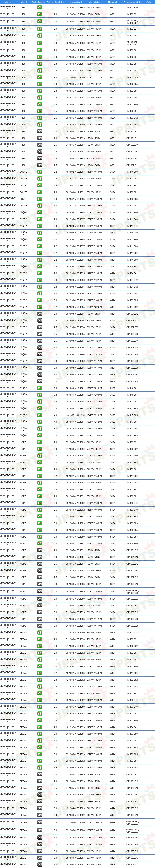Select the 150kW / 204KM cell in the 190 rows
This screenshot has width=155, height=868.
click(94, 105)
